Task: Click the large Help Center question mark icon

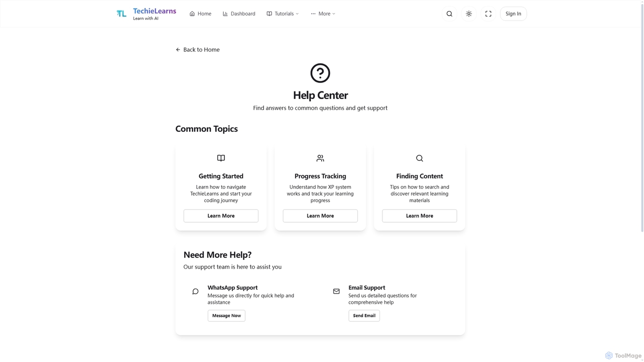Action: 320,73
